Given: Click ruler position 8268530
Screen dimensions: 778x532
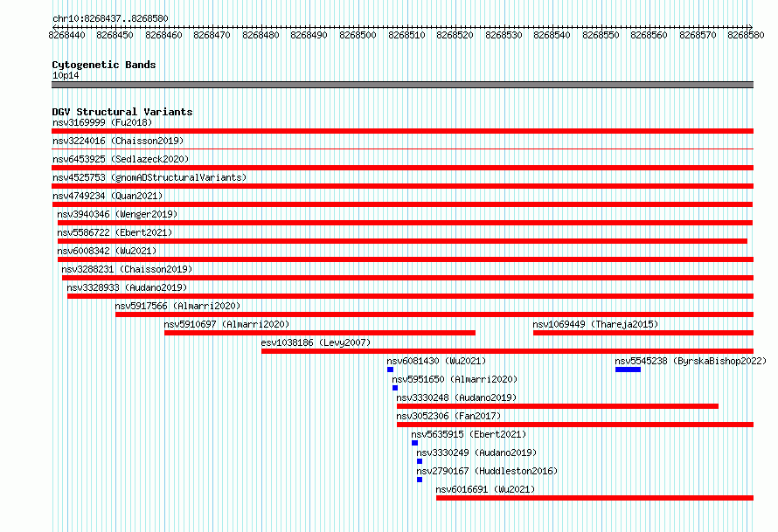Looking at the screenshot, I should 504,35.
